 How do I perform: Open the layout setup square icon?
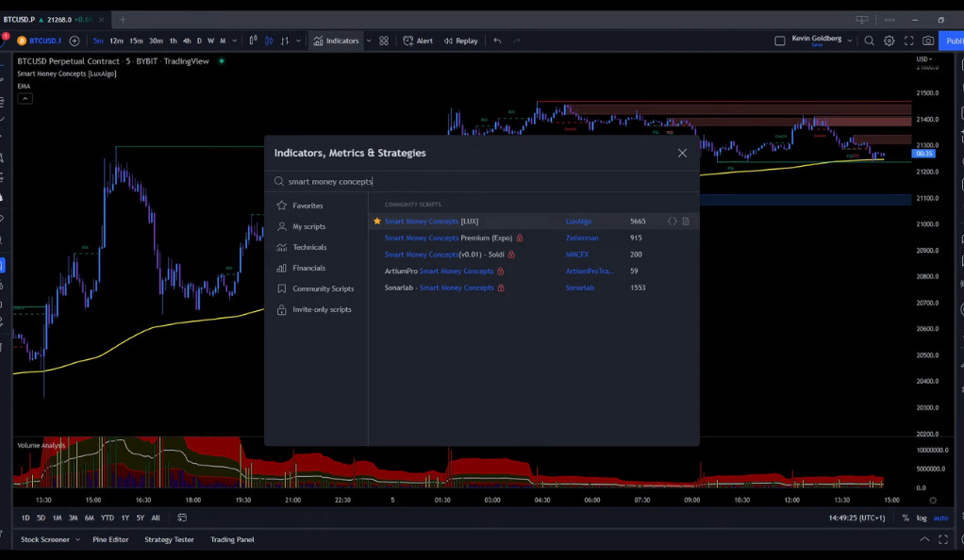[779, 41]
